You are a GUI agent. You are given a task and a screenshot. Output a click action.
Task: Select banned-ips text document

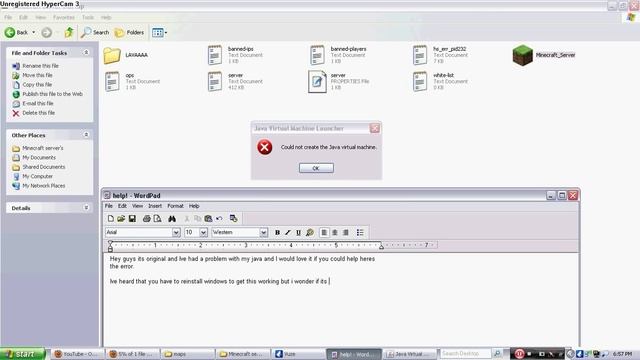(x=235, y=55)
